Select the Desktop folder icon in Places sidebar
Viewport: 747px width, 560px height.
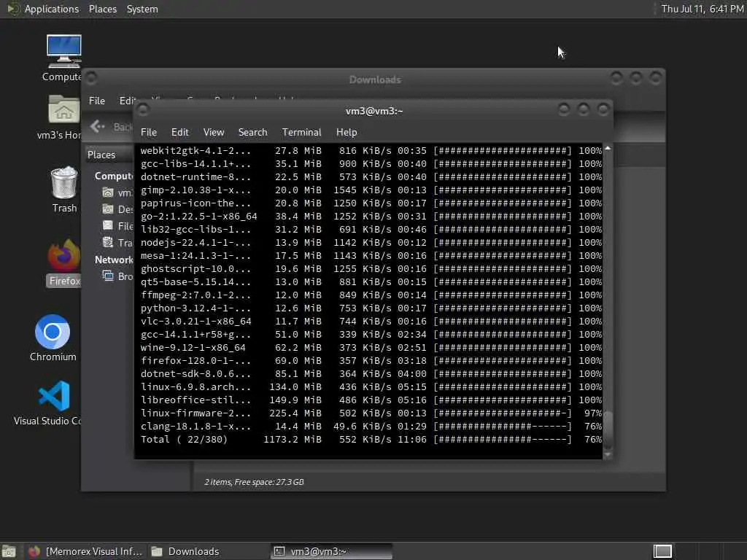108,209
